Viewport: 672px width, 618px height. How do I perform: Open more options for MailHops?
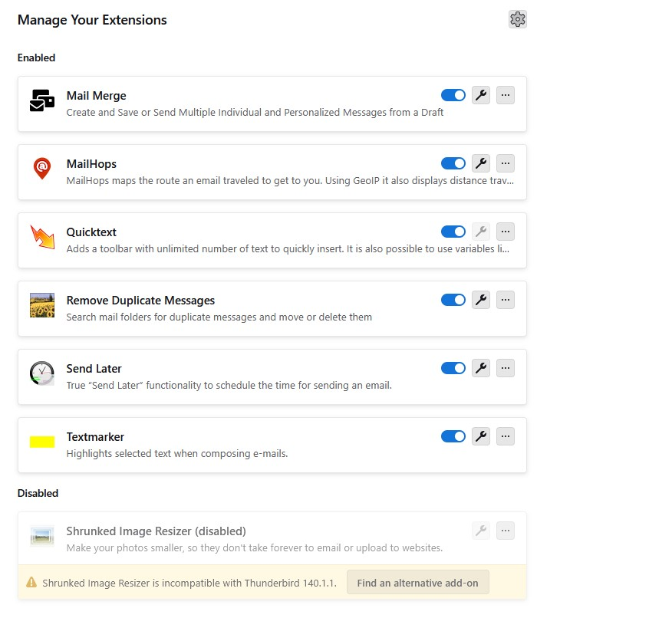505,163
